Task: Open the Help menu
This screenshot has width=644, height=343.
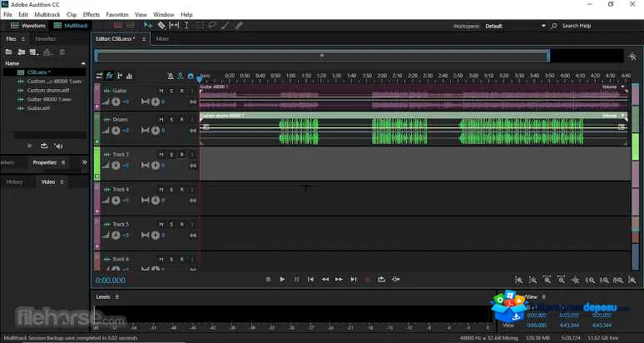Action: point(186,14)
